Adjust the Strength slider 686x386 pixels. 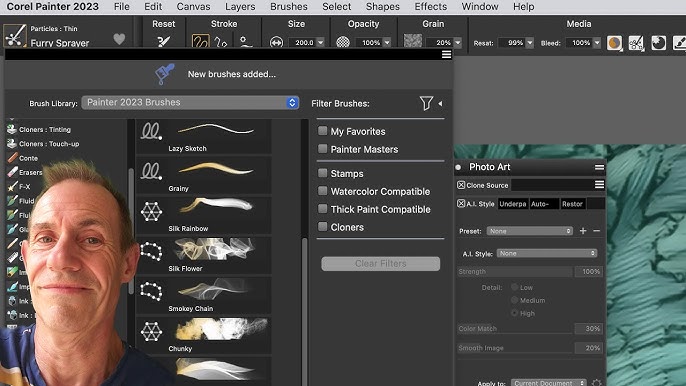(514, 272)
